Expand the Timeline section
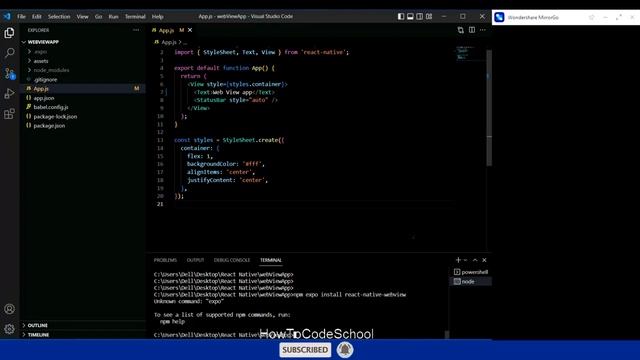 (x=38, y=335)
